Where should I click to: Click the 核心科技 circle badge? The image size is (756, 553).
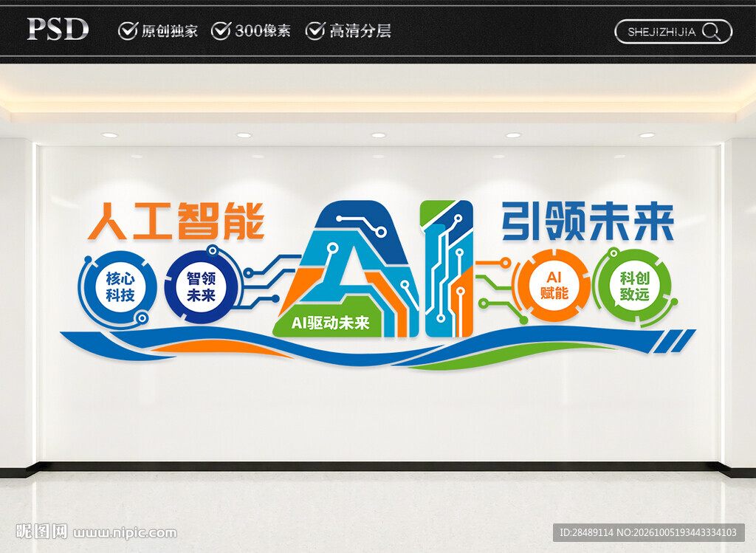pos(120,287)
